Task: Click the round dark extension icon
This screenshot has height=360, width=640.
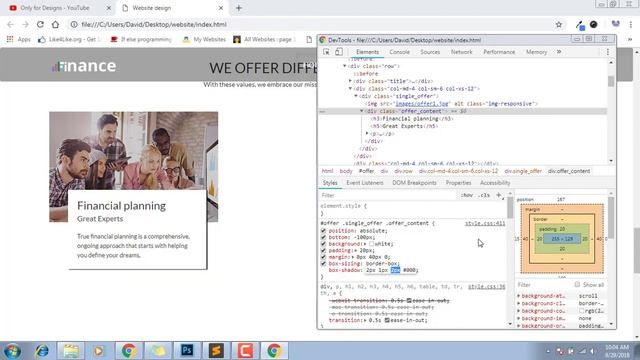Action: pyautogui.click(x=594, y=24)
